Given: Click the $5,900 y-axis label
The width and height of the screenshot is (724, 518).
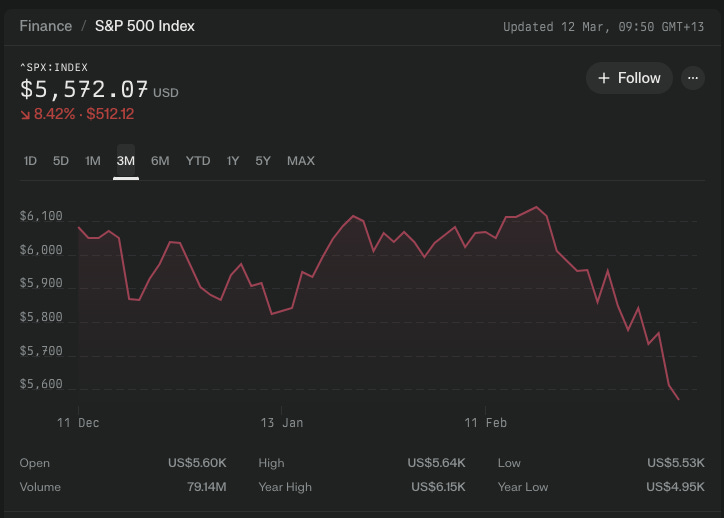Looking at the screenshot, I should click(x=41, y=283).
